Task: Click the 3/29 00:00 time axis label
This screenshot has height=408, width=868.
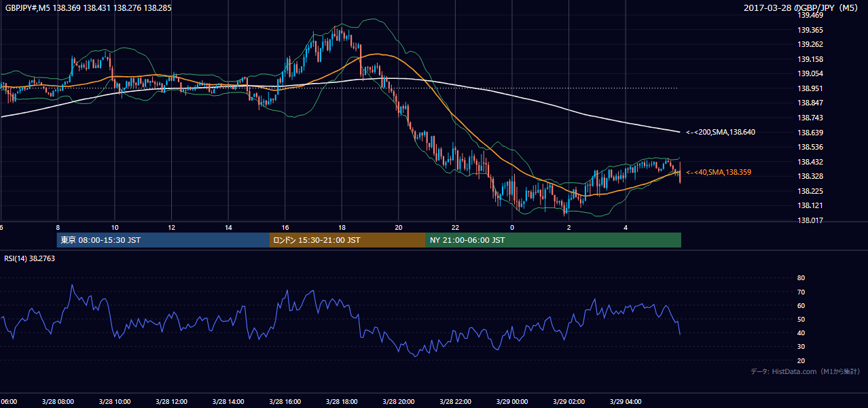Action: pos(512,402)
